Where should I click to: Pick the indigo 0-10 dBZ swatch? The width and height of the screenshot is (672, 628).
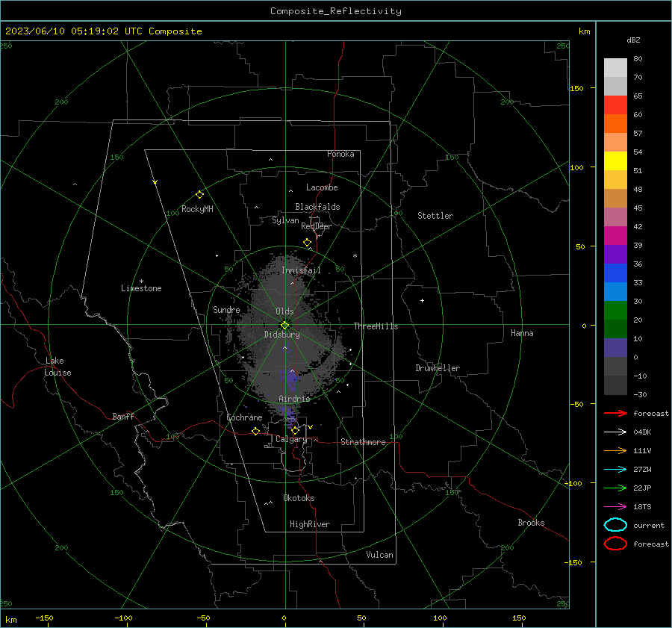615,348
